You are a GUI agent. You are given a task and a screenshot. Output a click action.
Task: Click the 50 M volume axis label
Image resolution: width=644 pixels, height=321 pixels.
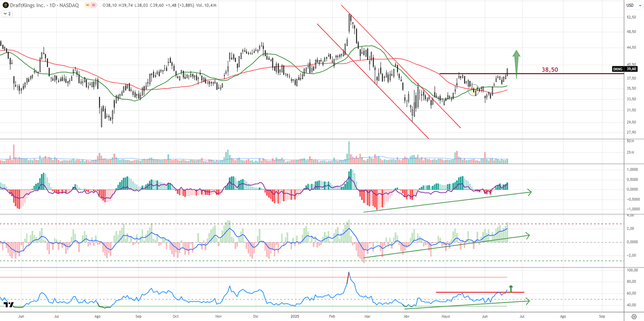click(x=630, y=141)
